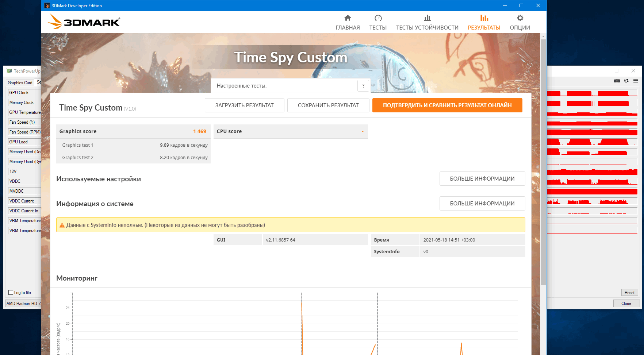Minimize the GPU-Z window
The width and height of the screenshot is (644, 355).
point(600,71)
